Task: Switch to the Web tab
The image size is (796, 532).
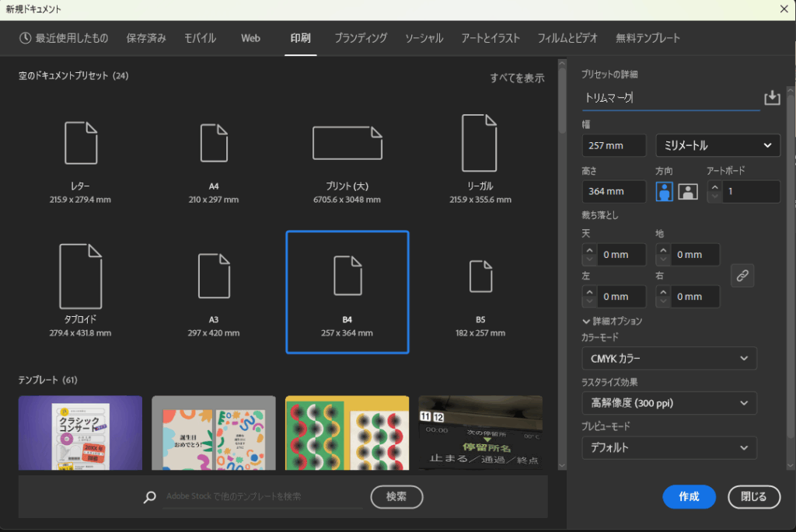Action: [250, 38]
